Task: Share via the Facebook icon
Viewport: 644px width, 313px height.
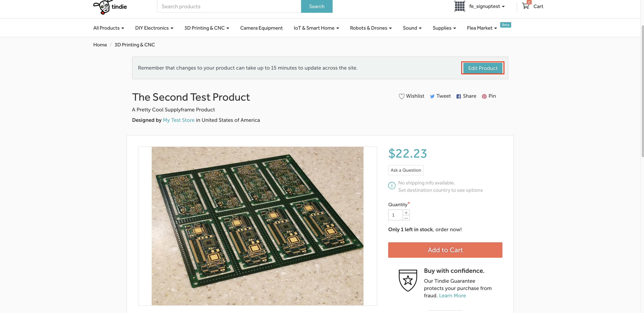Action: click(458, 96)
